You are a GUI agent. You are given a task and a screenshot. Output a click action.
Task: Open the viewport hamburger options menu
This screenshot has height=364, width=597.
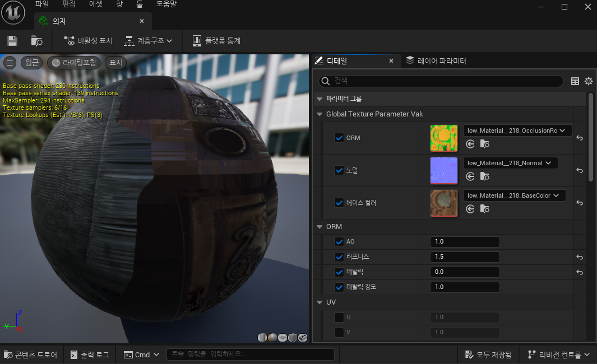10,63
